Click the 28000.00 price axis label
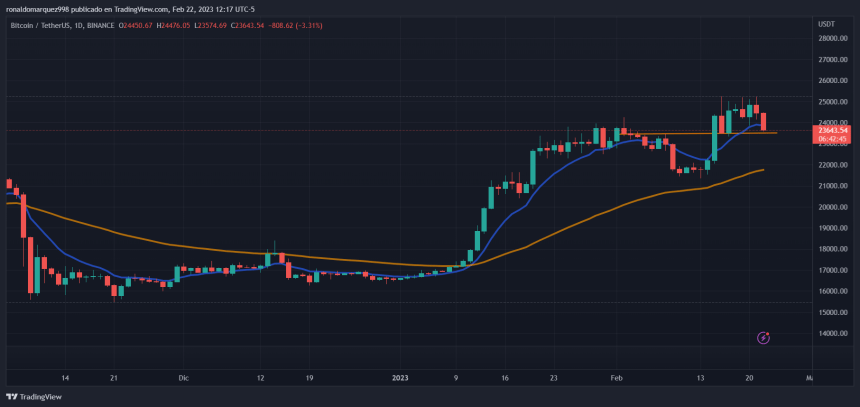 [x=833, y=38]
